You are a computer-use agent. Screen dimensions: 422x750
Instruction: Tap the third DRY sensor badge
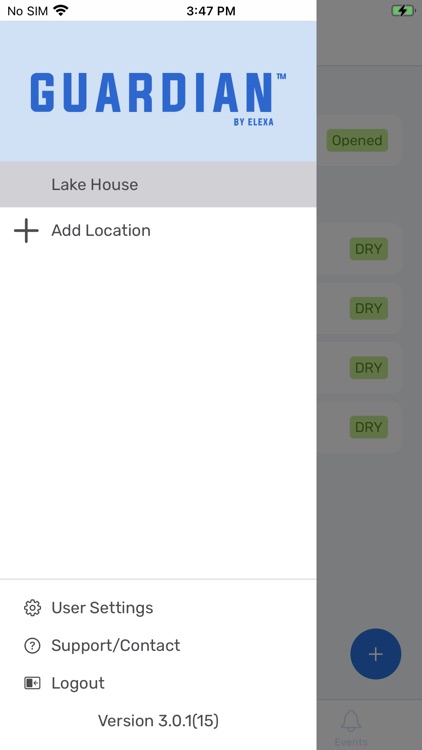[369, 368]
